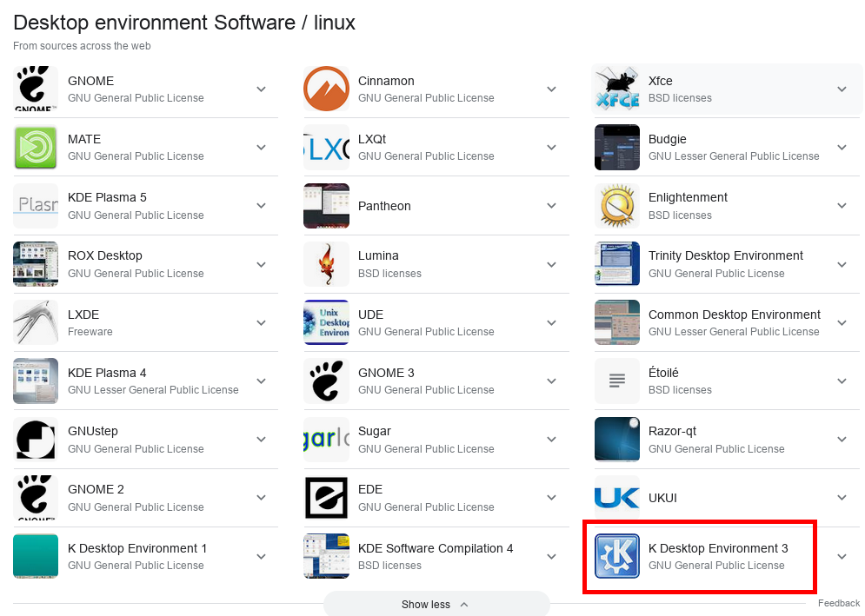Expand the K Desktop Environment 3 chevron

click(842, 557)
